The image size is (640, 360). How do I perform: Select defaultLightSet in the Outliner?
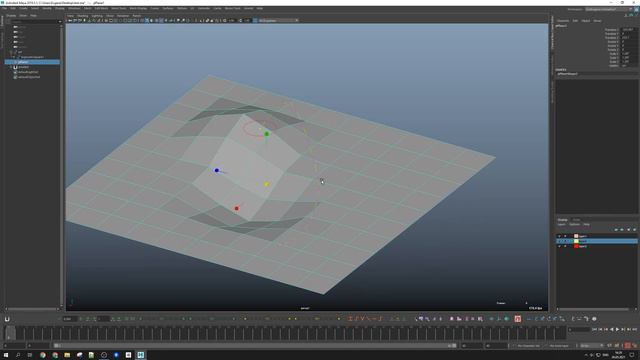(28, 72)
